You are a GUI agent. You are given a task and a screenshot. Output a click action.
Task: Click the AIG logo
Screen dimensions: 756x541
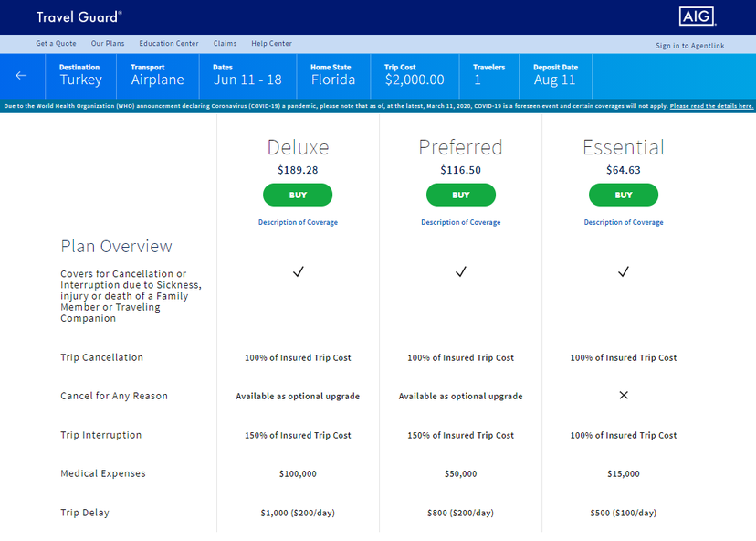tap(698, 16)
